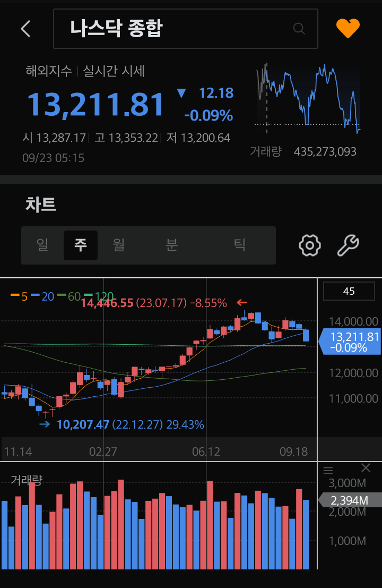Screen dimensions: 382x588
Task: Open the intraday mini line chart thumbnail
Action: (x=308, y=98)
